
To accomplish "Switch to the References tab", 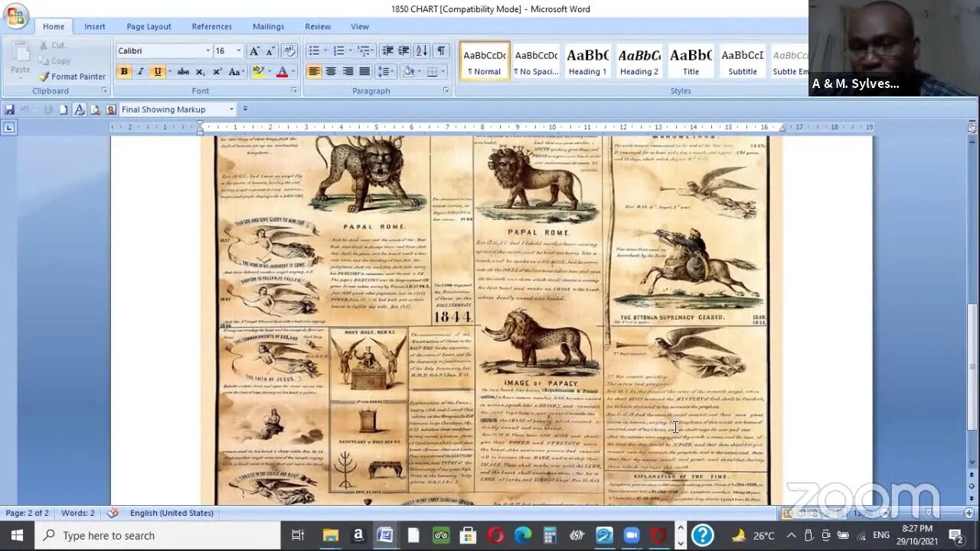I will tap(212, 26).
